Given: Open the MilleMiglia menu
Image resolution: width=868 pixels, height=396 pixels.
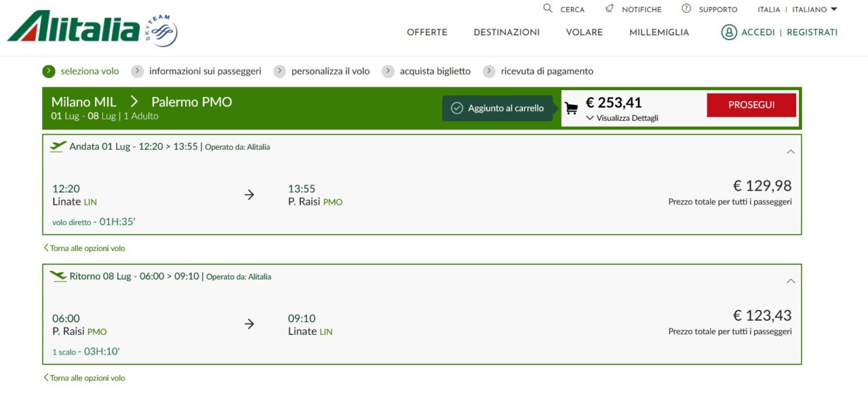Looking at the screenshot, I should pos(659,32).
